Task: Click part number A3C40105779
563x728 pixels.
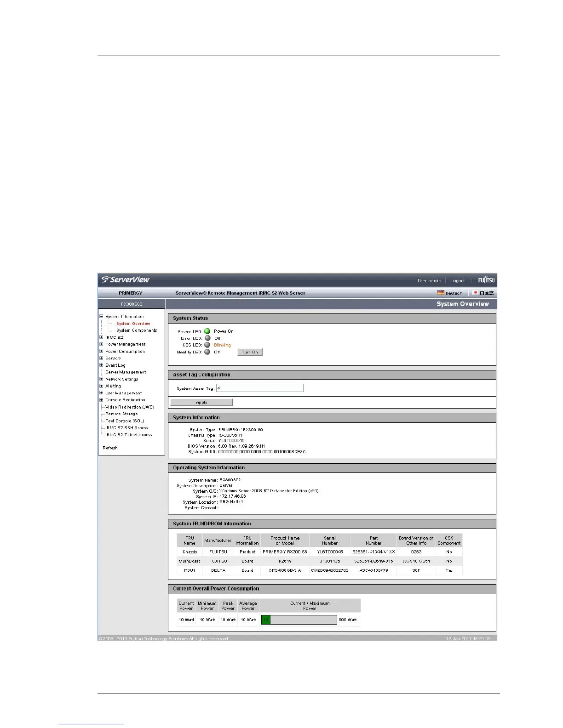Action: [373, 570]
